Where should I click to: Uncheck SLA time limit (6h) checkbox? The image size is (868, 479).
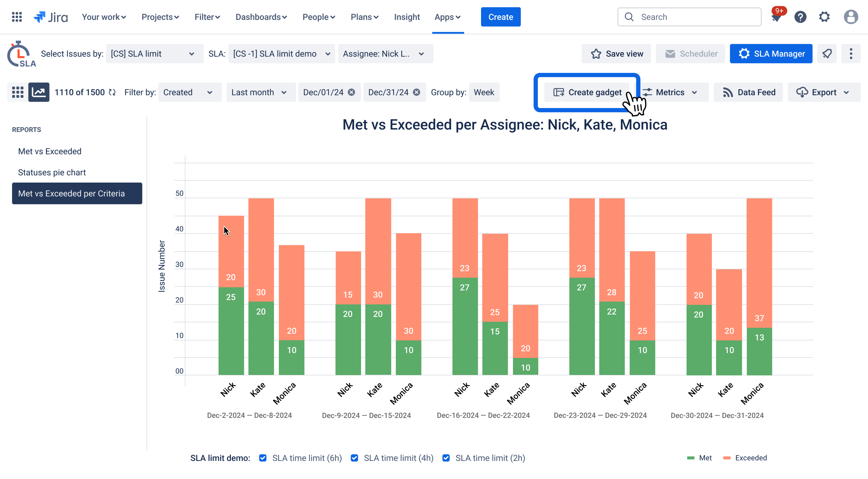click(263, 458)
